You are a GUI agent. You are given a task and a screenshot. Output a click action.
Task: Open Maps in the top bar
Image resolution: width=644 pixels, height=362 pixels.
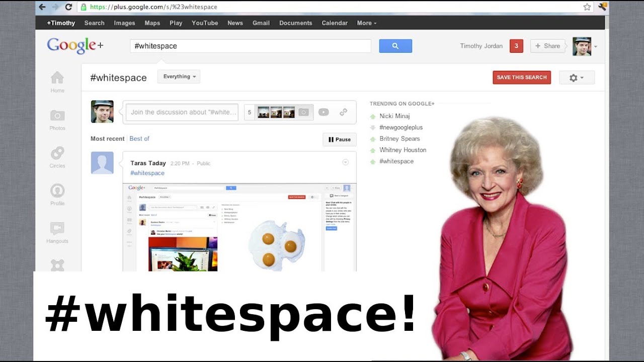(x=152, y=23)
